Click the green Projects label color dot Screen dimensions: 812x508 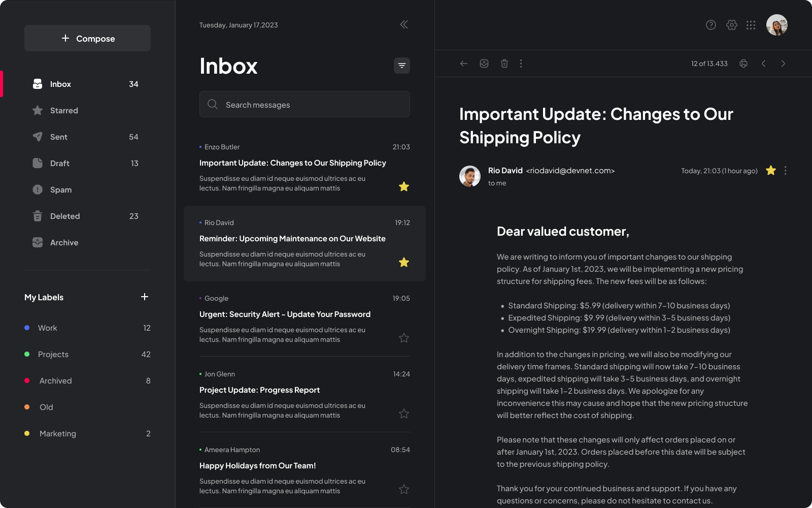[26, 354]
